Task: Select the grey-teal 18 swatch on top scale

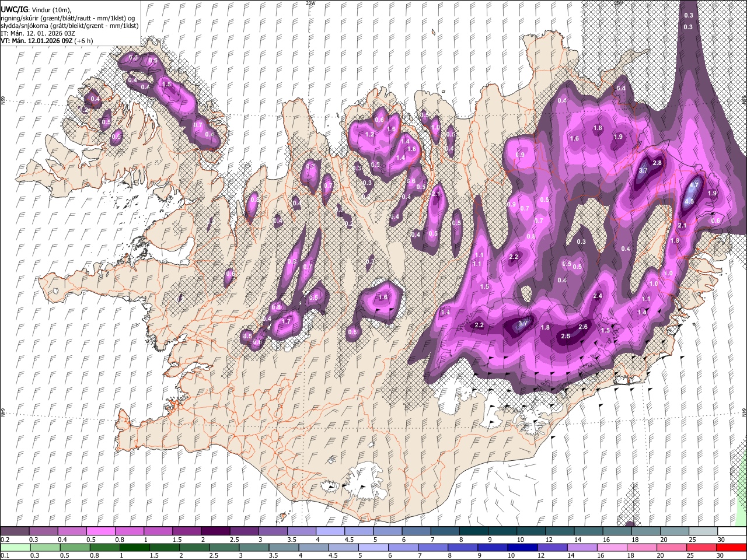Action: tap(646, 531)
